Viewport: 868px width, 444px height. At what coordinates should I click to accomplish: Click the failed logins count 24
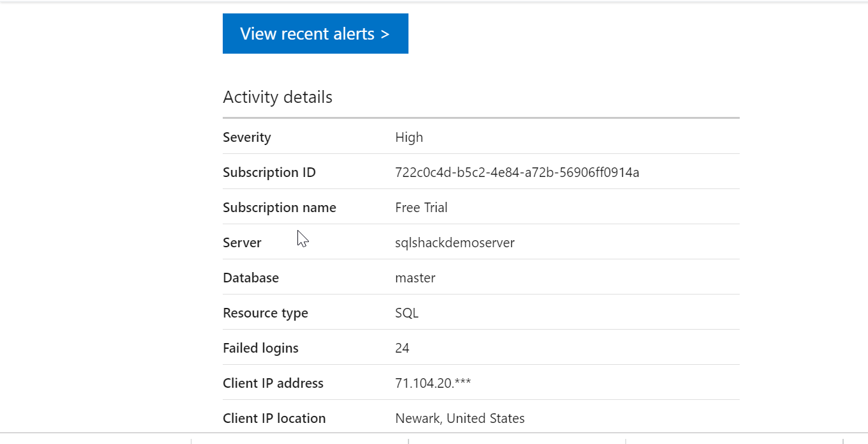(x=402, y=348)
